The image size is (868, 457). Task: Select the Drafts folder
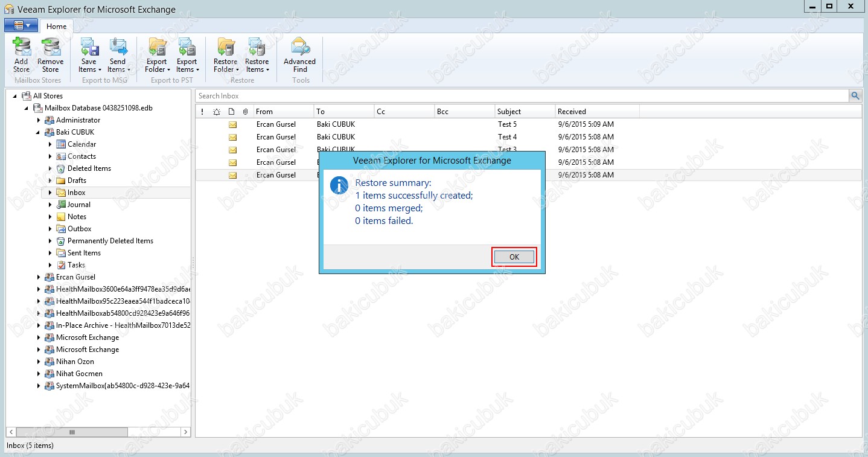point(77,181)
